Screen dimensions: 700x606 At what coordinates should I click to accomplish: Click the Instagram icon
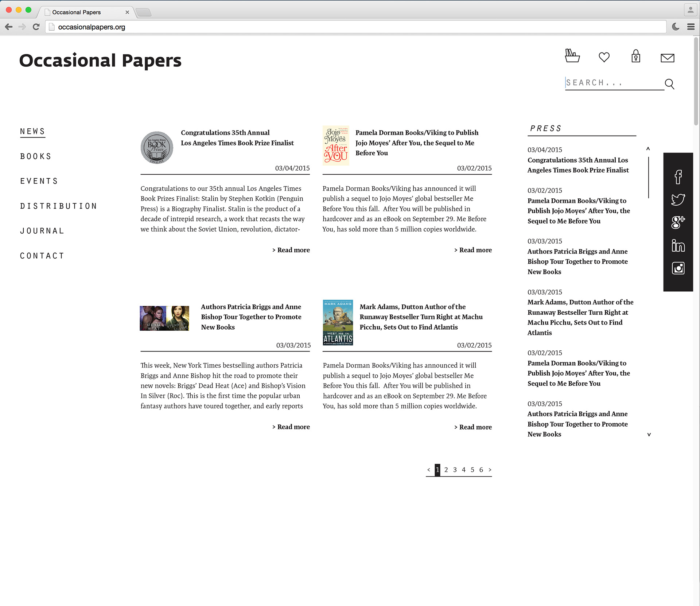678,268
